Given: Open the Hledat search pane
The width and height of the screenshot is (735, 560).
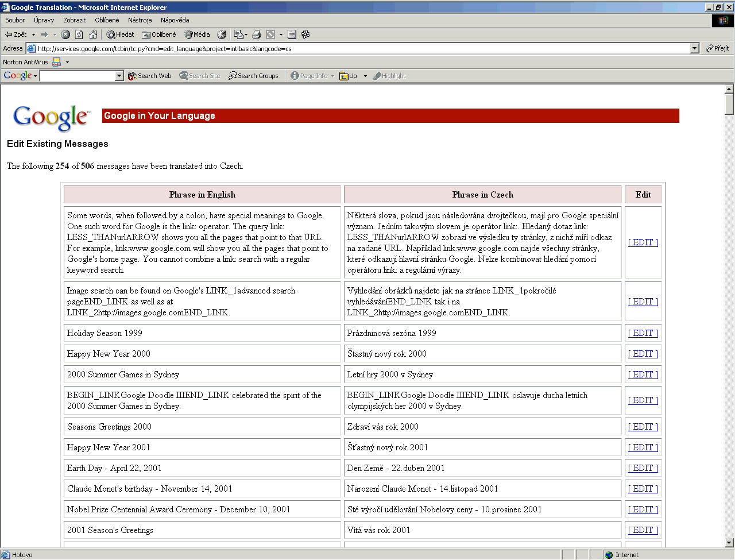Looking at the screenshot, I should tap(120, 34).
